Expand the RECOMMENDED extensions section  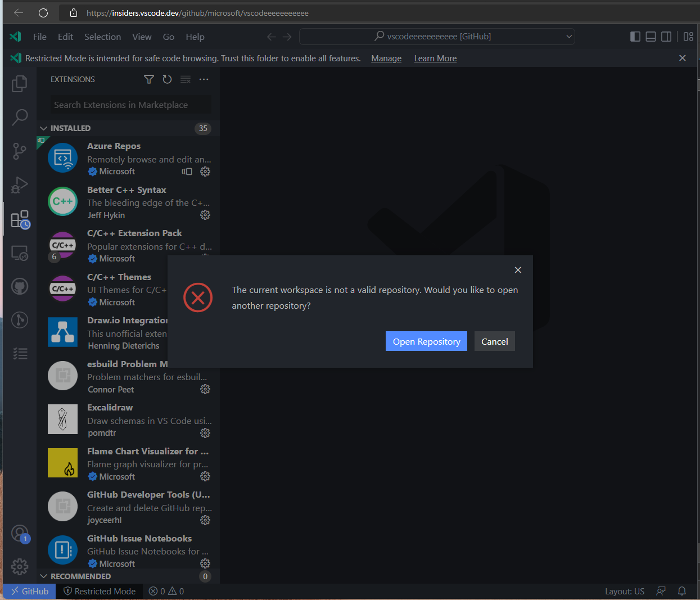click(43, 576)
